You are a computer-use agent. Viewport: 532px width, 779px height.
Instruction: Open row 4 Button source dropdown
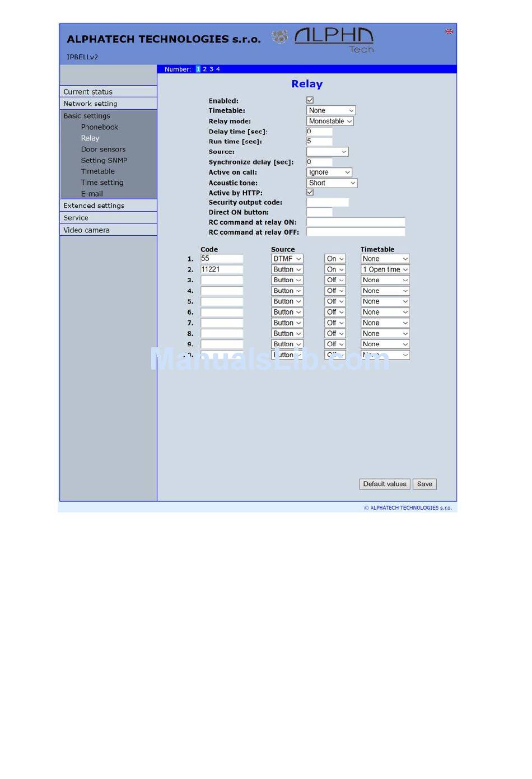pos(287,291)
